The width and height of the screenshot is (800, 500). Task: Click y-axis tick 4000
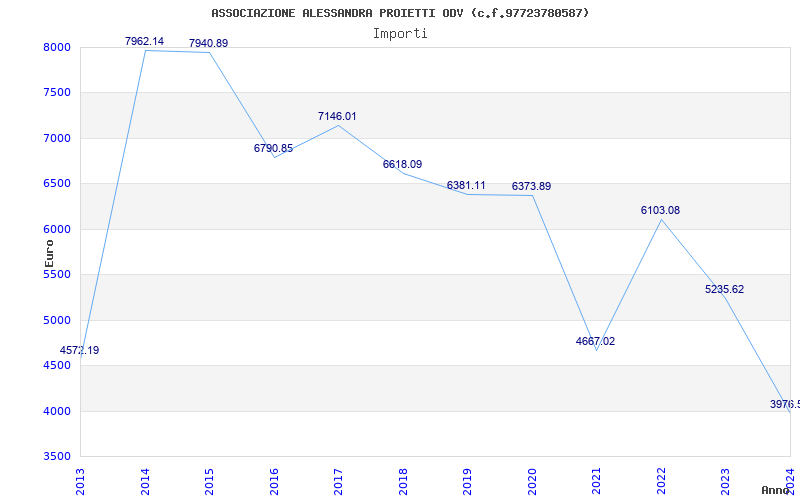57,411
